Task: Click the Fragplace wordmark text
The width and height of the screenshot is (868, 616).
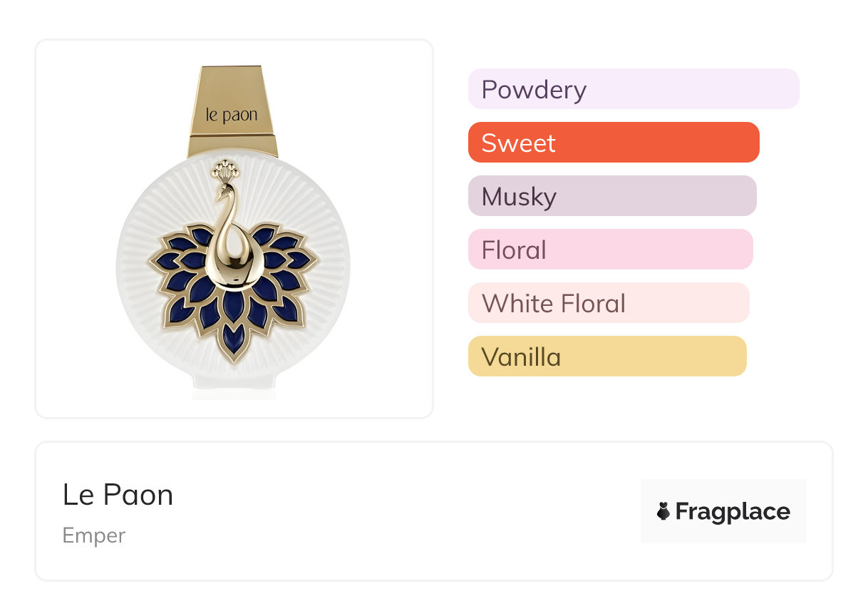Action: 733,511
